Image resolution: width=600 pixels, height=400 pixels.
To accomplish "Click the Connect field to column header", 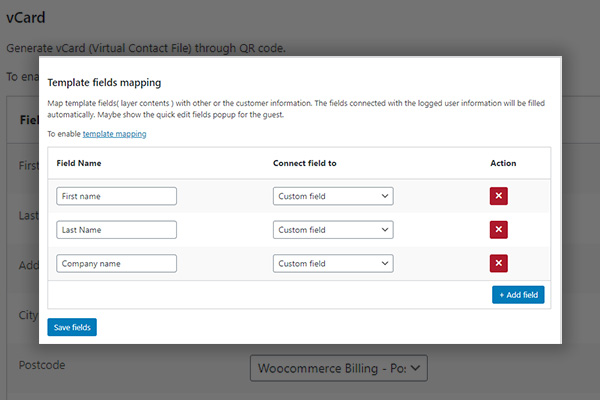I will [305, 163].
